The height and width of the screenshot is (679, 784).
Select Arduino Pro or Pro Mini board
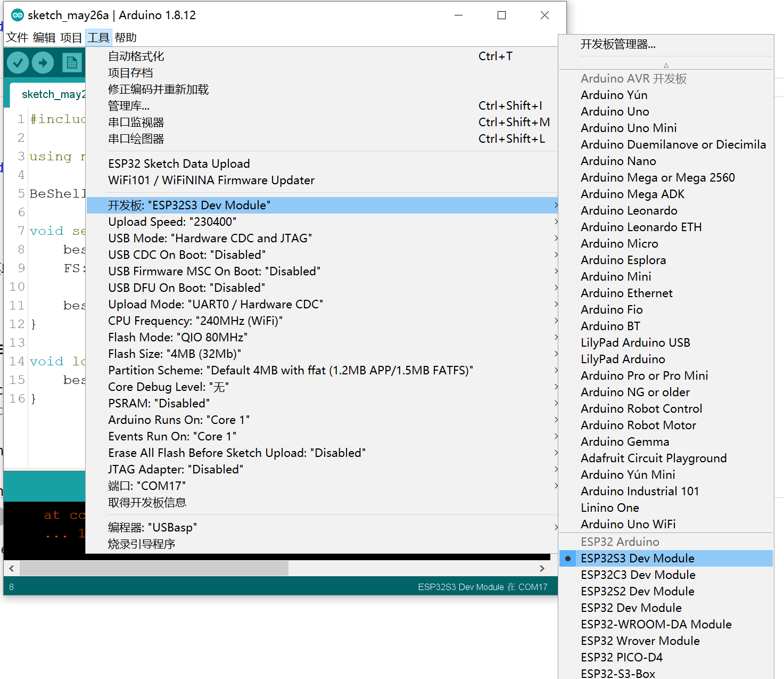[666, 376]
